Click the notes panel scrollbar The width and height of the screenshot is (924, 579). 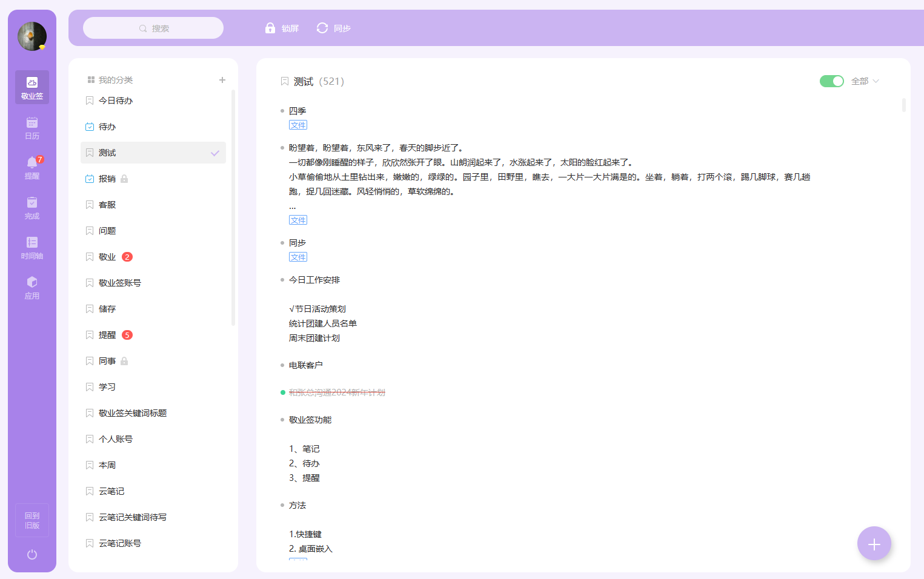[903, 105]
